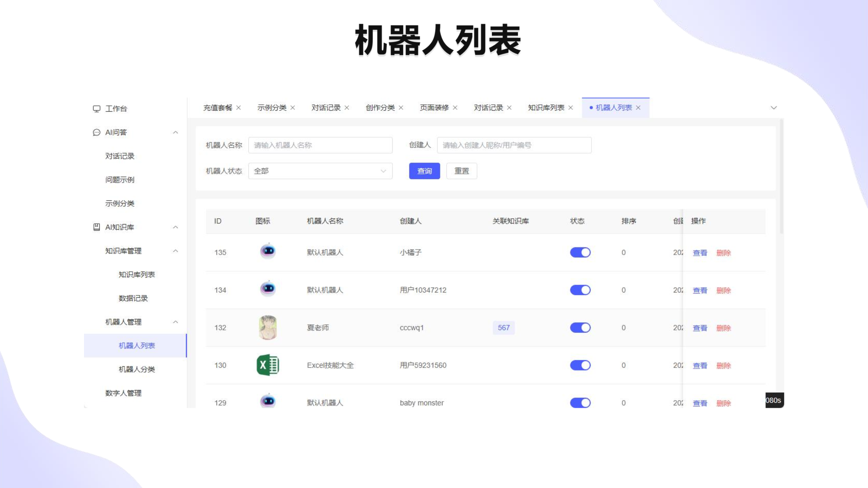This screenshot has width=868, height=488.
Task: Close the 充值套餐 tab
Action: (239, 108)
